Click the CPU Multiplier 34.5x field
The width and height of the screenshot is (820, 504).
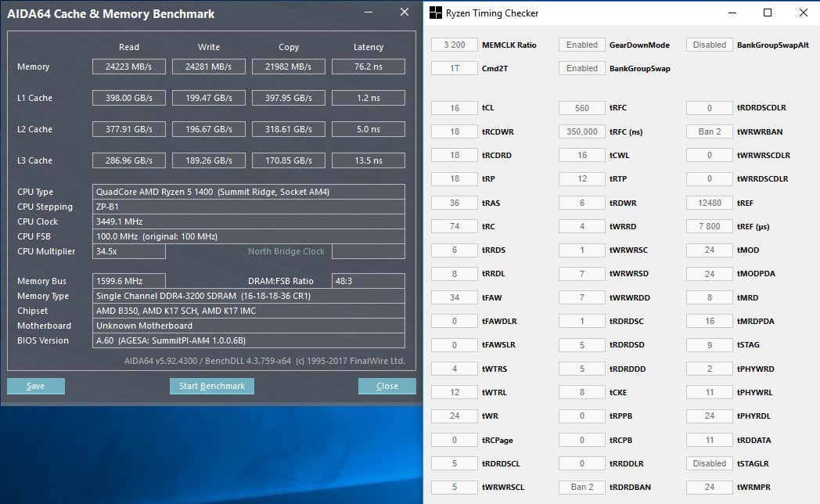click(x=128, y=251)
